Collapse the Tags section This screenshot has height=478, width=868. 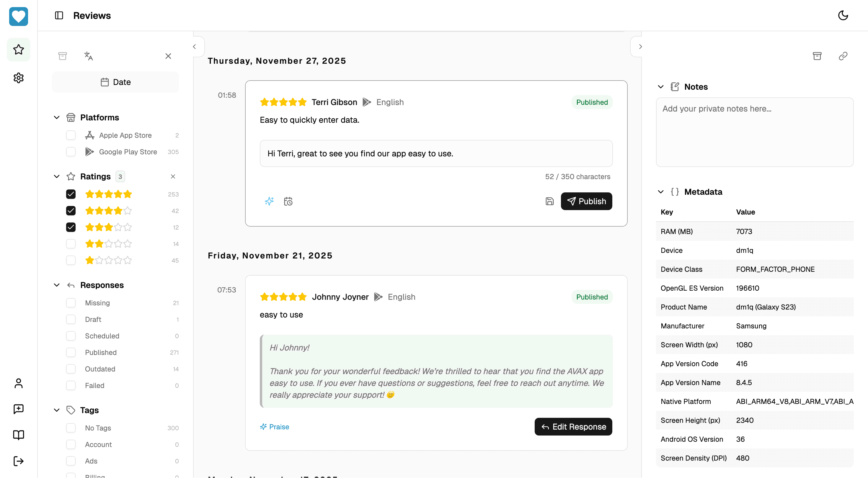[x=56, y=410]
